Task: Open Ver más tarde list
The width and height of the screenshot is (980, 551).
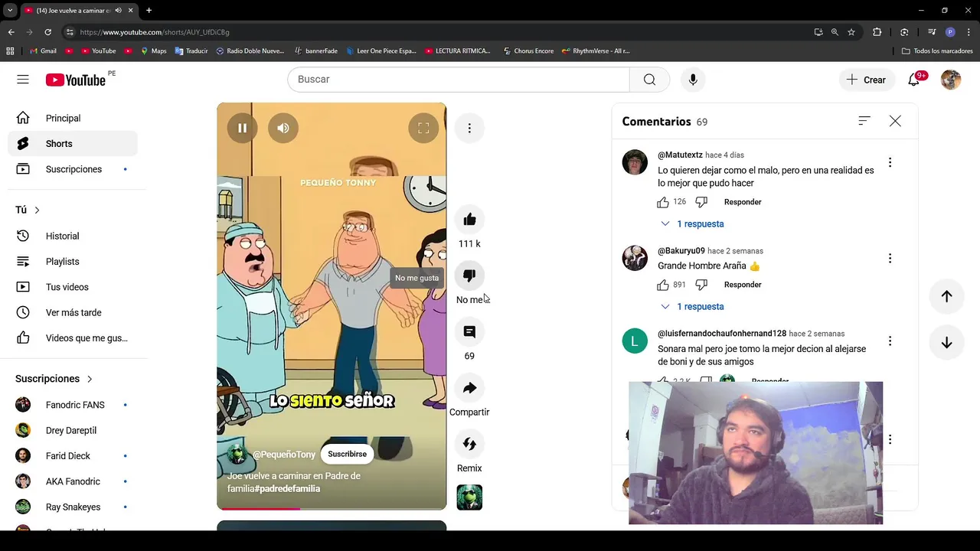Action: coord(73,312)
